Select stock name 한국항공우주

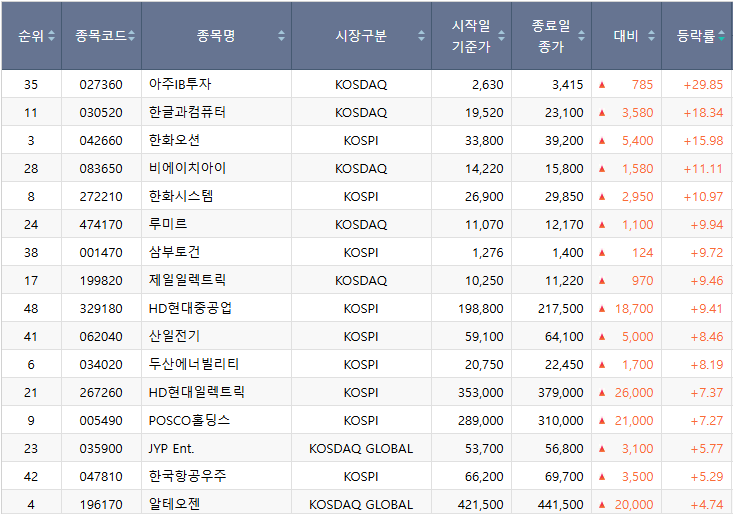pyautogui.click(x=187, y=477)
